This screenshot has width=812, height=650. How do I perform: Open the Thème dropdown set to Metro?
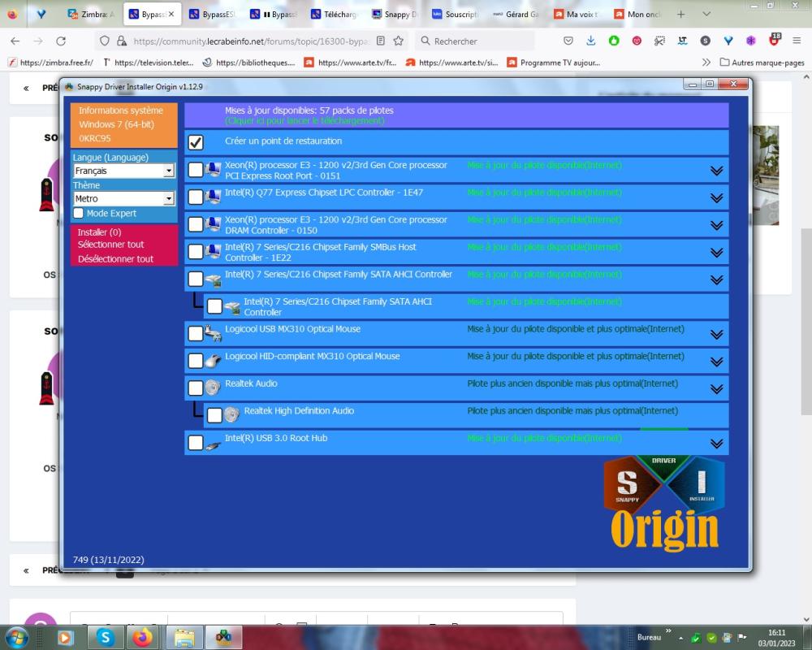click(x=123, y=198)
